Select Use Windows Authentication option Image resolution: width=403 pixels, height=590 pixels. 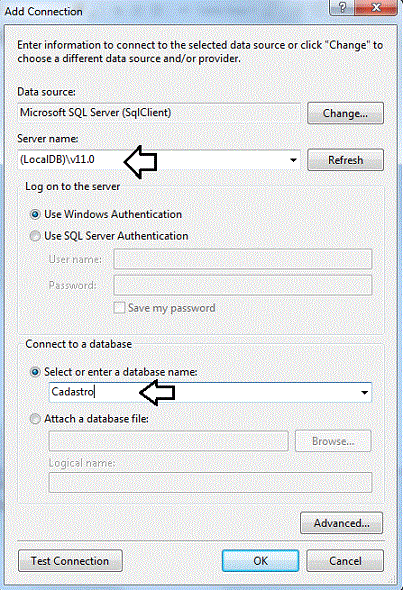click(x=35, y=215)
